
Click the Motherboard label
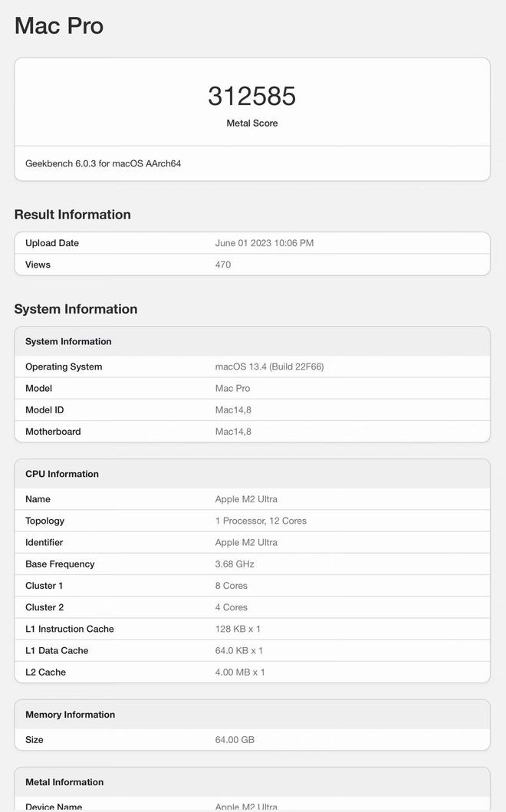53,432
